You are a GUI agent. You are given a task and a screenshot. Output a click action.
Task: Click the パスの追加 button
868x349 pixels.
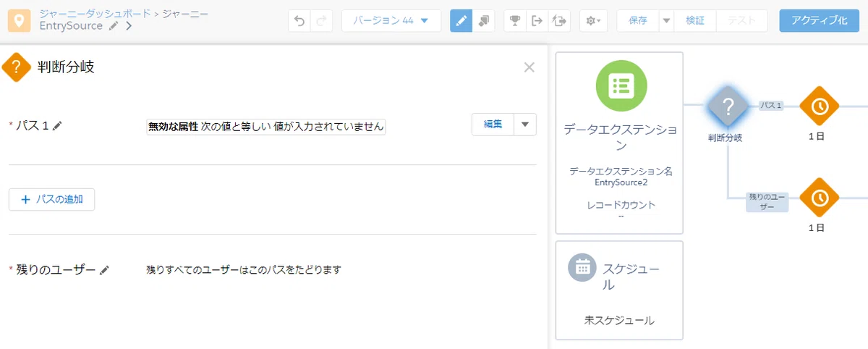click(51, 199)
